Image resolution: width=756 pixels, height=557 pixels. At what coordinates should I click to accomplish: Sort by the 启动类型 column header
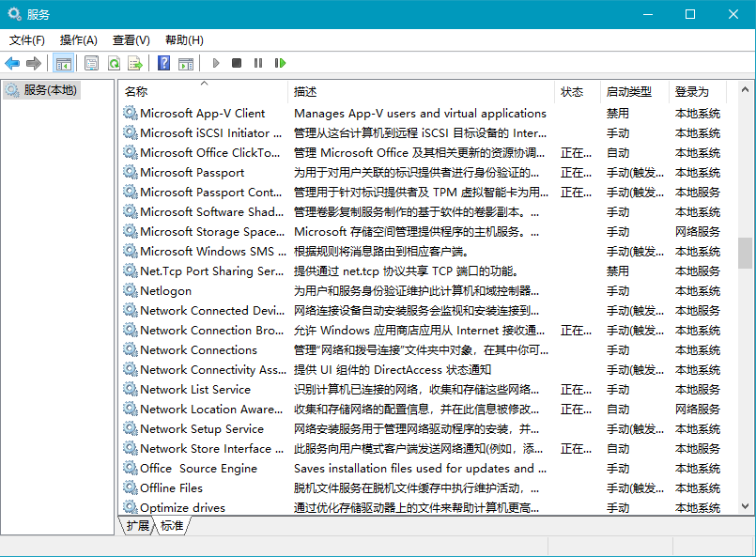(x=635, y=92)
